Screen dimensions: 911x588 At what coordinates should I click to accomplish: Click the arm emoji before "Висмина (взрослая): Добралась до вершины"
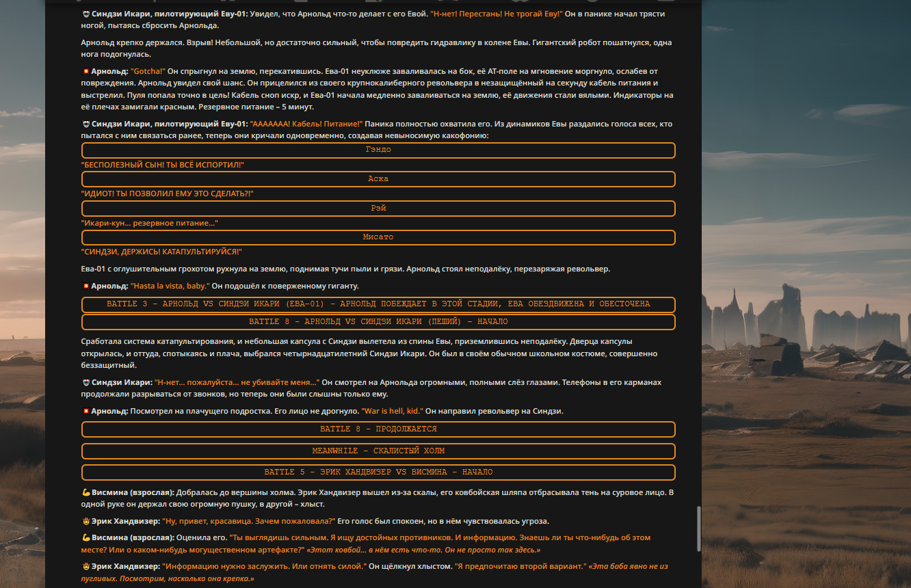pyautogui.click(x=85, y=492)
